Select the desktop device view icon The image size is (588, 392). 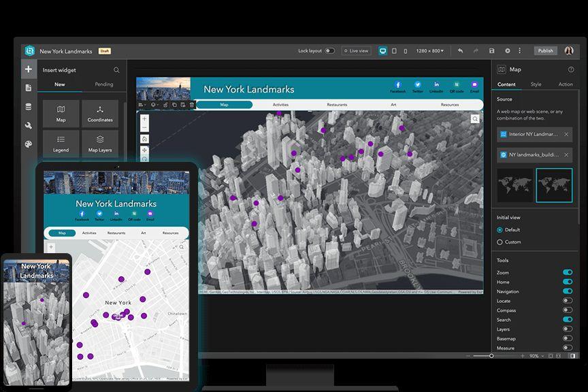(383, 51)
